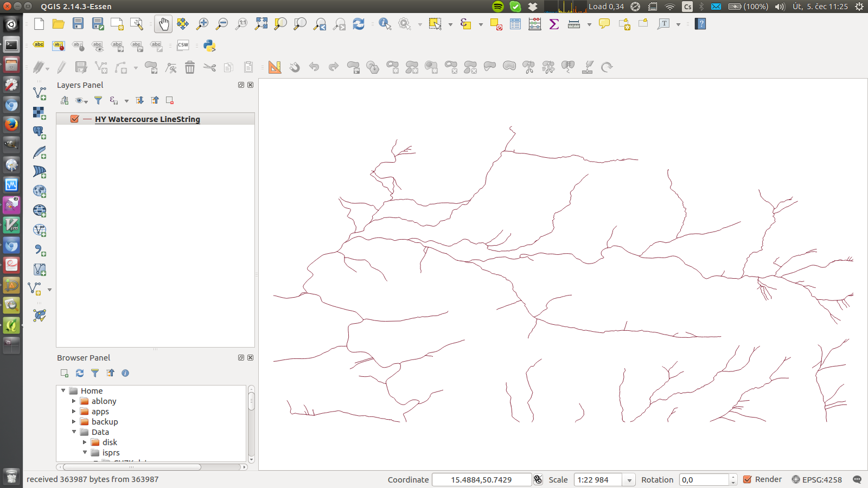This screenshot has height=488, width=868.
Task: Collapse the Data folder
Action: (x=74, y=432)
